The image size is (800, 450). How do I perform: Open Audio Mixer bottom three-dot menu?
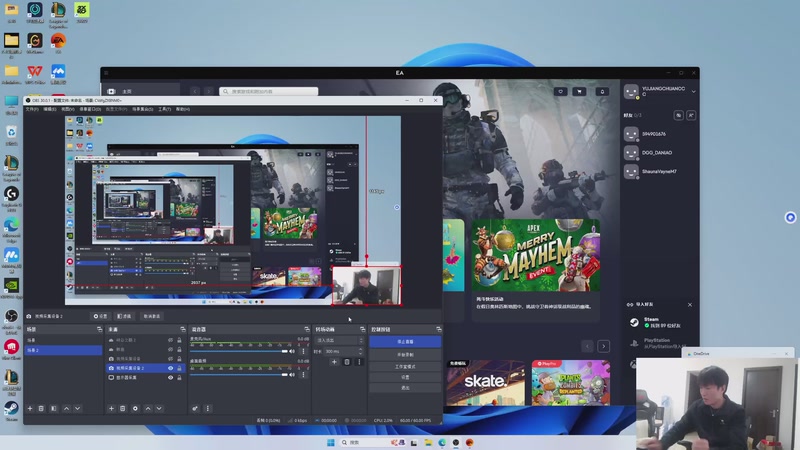[208, 409]
